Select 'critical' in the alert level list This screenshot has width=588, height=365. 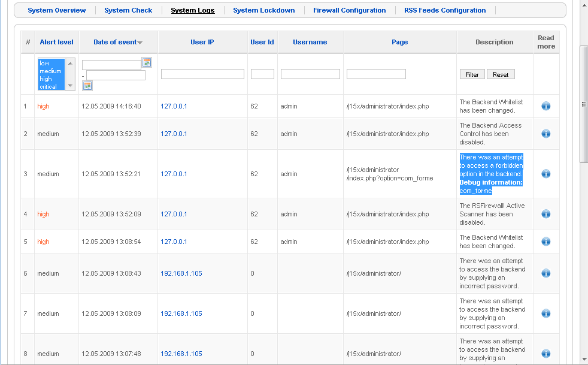point(51,86)
